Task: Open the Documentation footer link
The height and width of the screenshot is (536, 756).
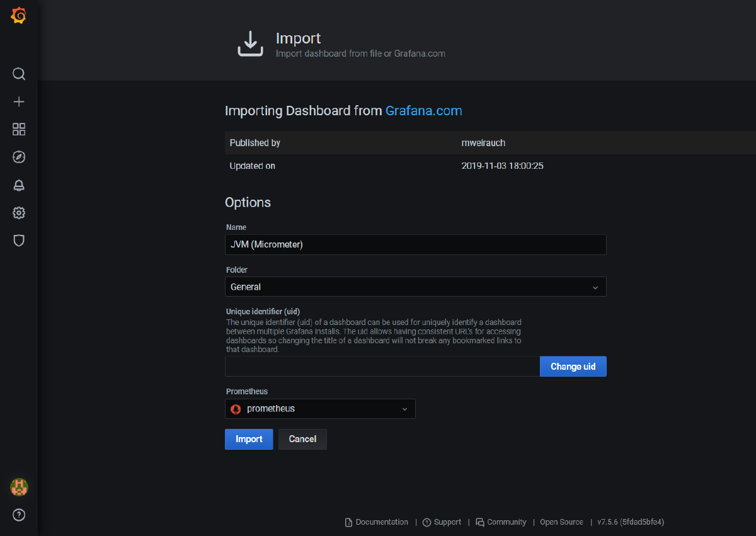Action: pyautogui.click(x=381, y=522)
